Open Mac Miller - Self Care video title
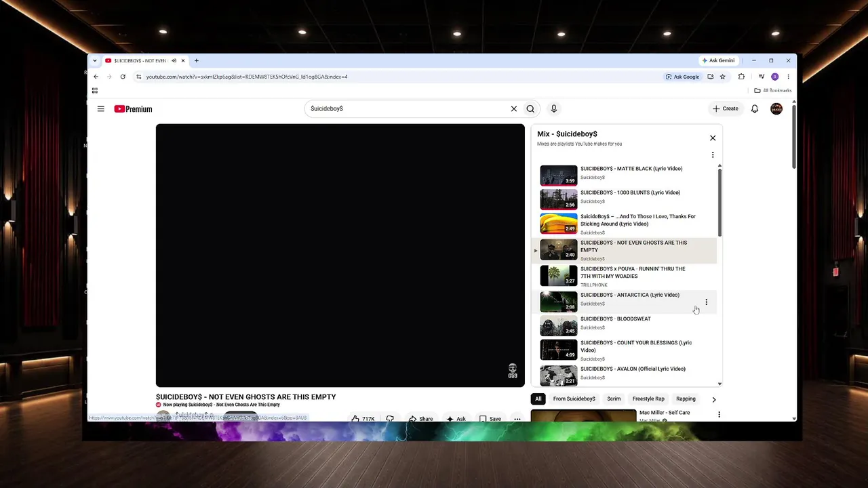This screenshot has height=488, width=868. 665,413
